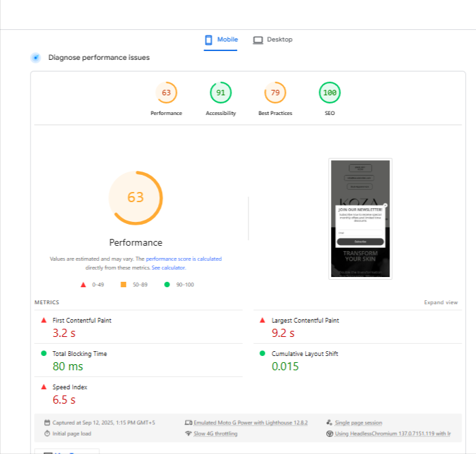
Task: Open 'Emulated Moto G Power with Lighthouse 12.8.2'
Action: [251, 423]
